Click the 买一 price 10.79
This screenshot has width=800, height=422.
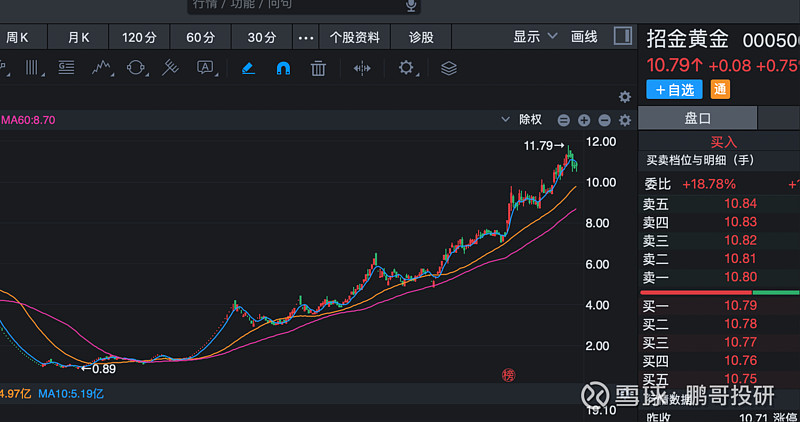click(740, 306)
